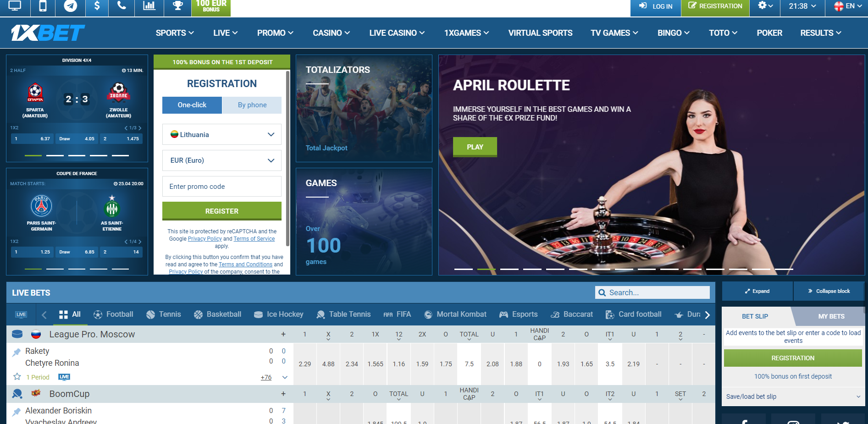Collapse the bet slip block
Viewport: 868px width, 424px height.
point(829,291)
